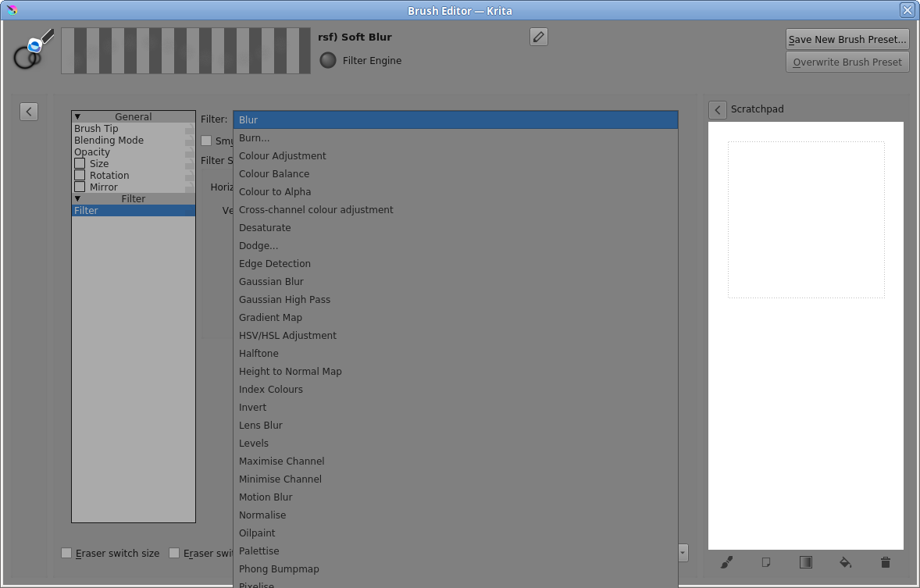The image size is (920, 588).
Task: Pick Dodge... filter option
Action: (455, 245)
